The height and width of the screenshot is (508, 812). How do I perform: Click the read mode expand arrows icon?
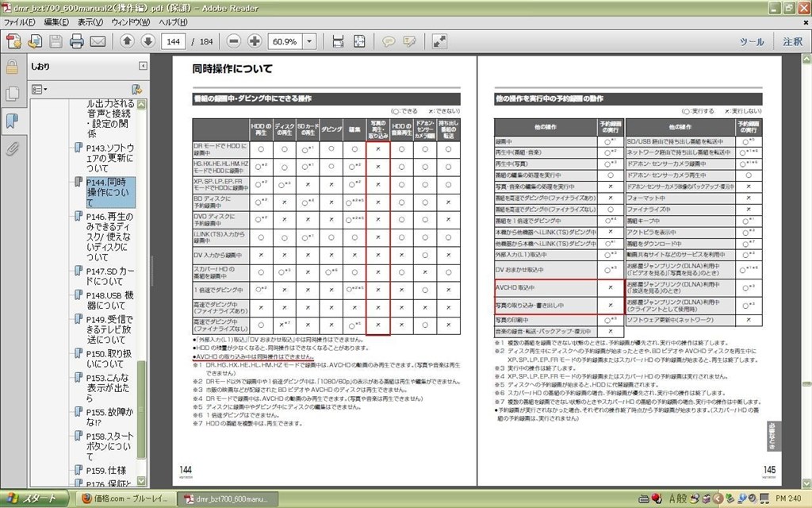[439, 41]
